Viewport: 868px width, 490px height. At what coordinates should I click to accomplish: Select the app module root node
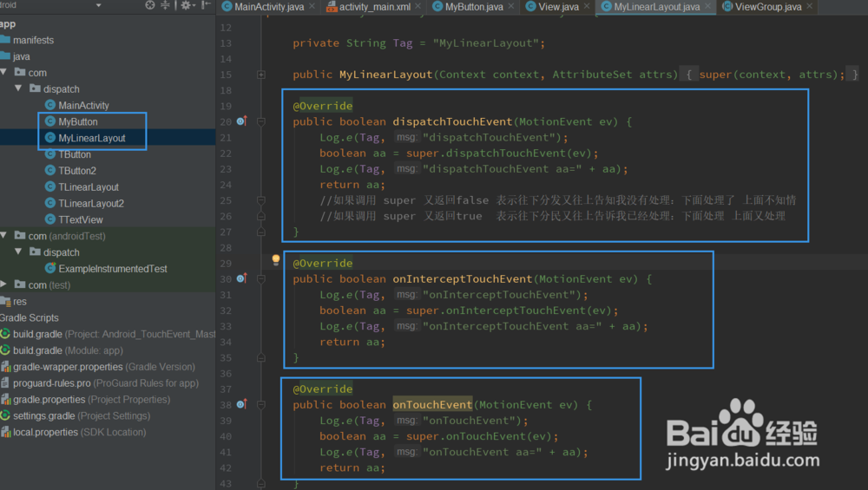pos(8,23)
